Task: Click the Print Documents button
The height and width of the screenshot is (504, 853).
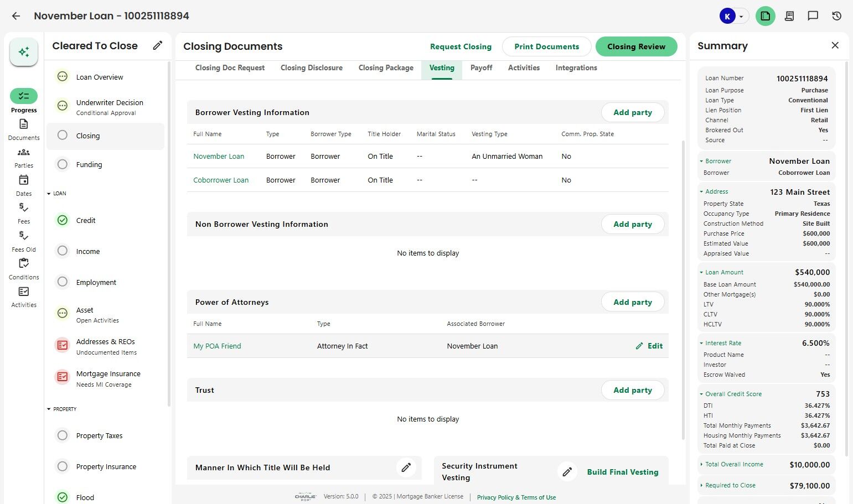Action: 546,46
